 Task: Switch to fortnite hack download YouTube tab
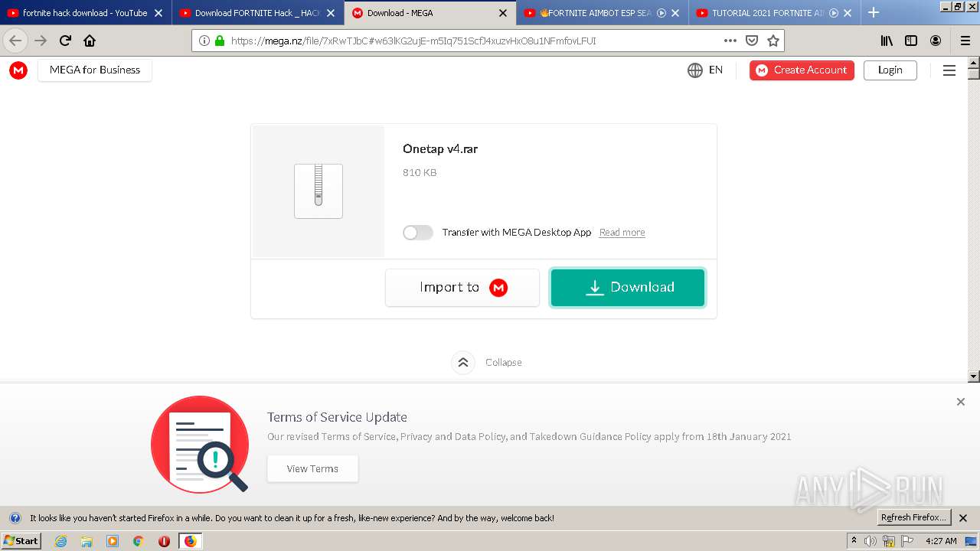pyautogui.click(x=85, y=13)
